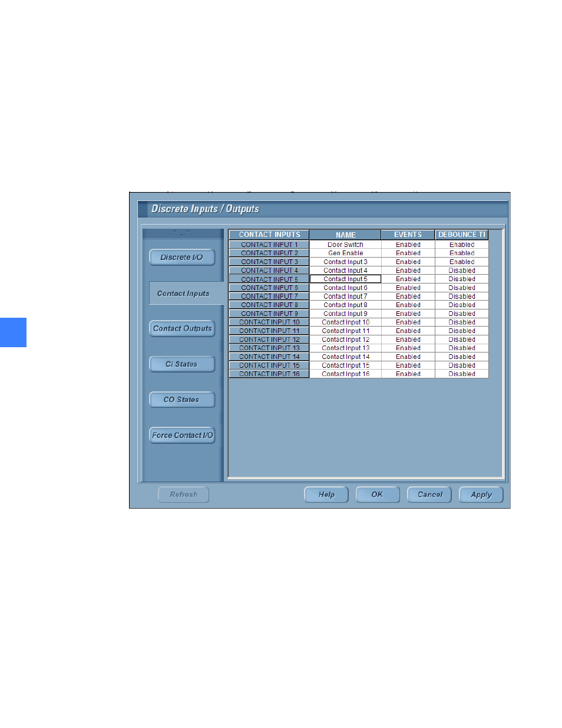Edit the Contact Input 3 name cell
The height and width of the screenshot is (728, 562).
click(x=346, y=262)
